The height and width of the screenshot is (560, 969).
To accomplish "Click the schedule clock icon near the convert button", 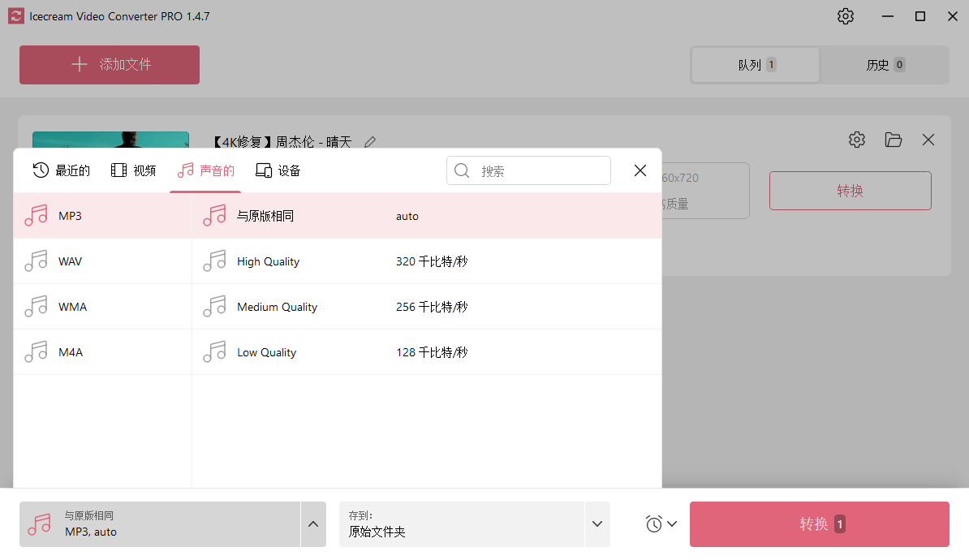I will [x=654, y=523].
